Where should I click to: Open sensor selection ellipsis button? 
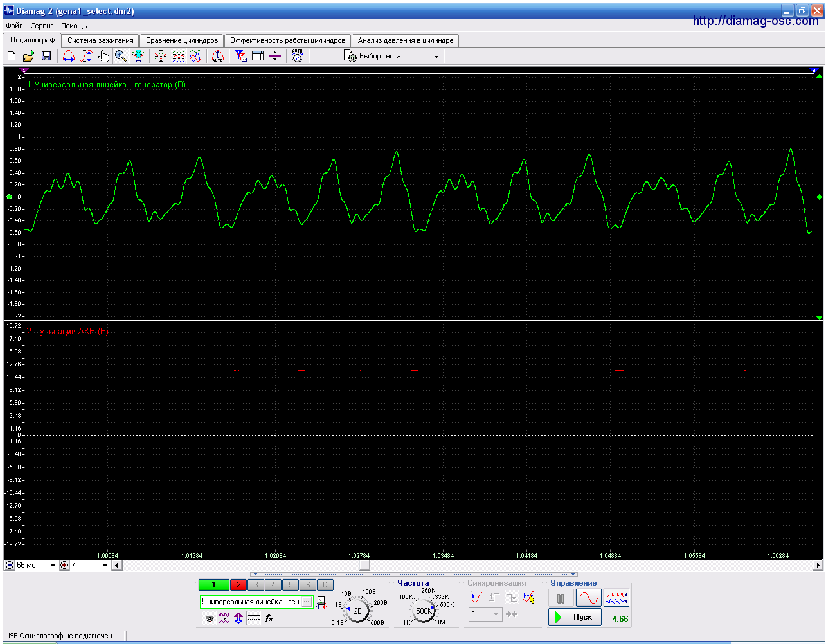(x=307, y=602)
